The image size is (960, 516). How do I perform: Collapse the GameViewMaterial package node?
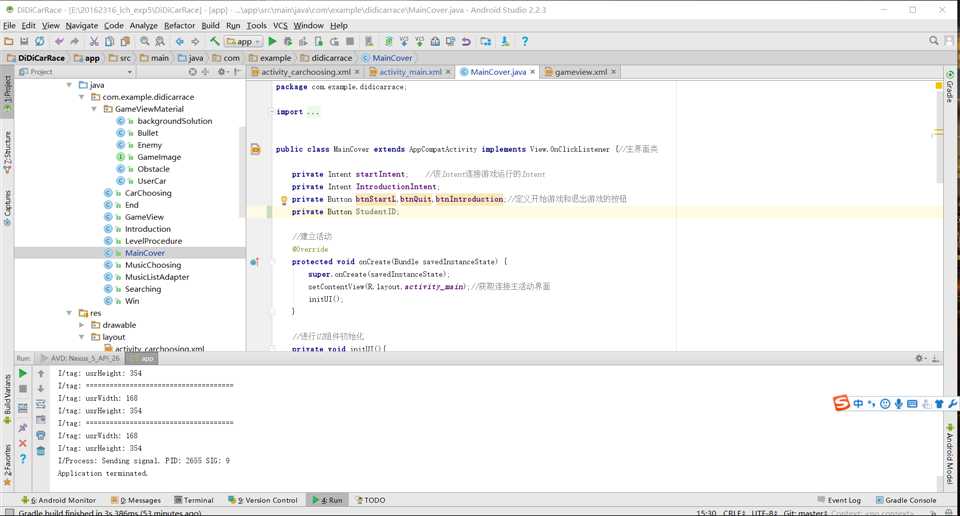94,109
